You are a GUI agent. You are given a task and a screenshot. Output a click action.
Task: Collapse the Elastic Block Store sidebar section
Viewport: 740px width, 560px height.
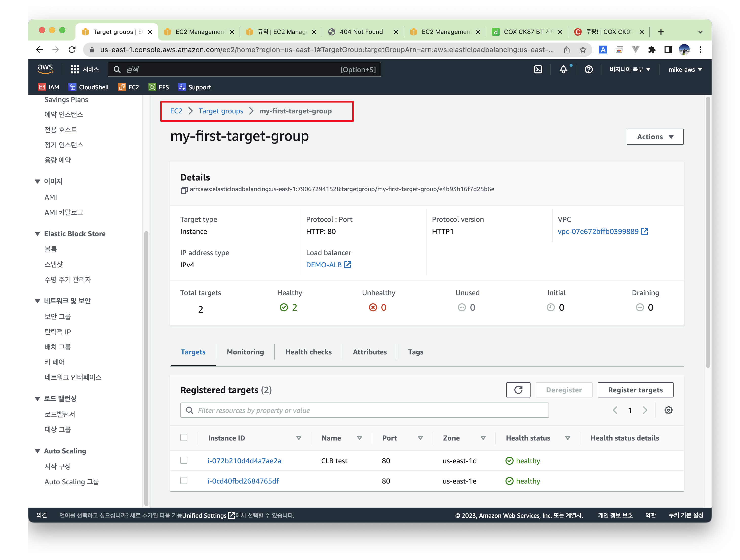[37, 234]
